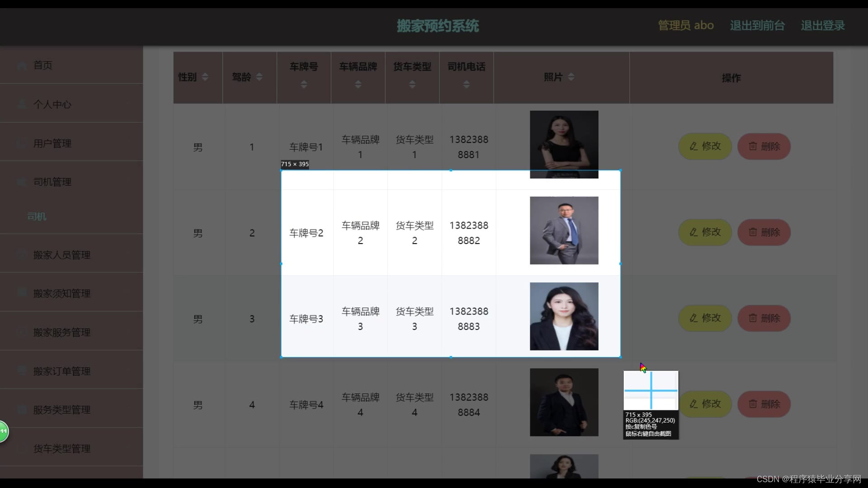Screen dimensions: 868x488
Task: Open the driver photo thumbnail in row 4
Action: coord(564,402)
